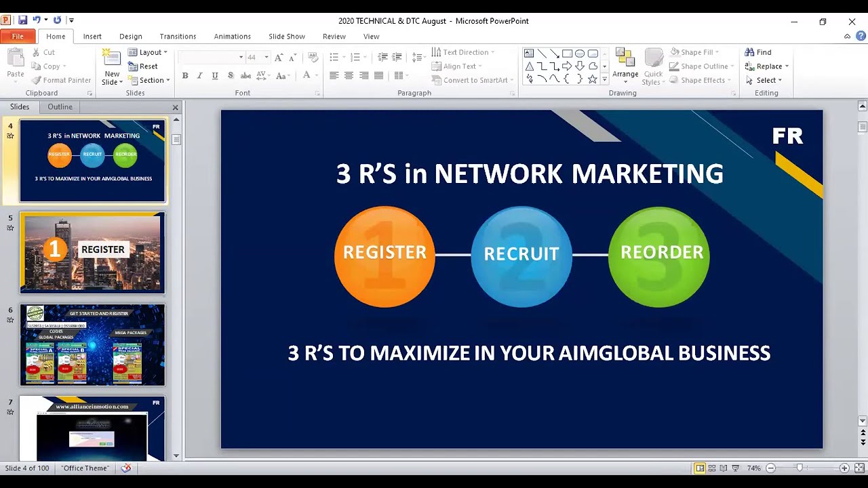Open Find in the Editing group

[x=758, y=52]
